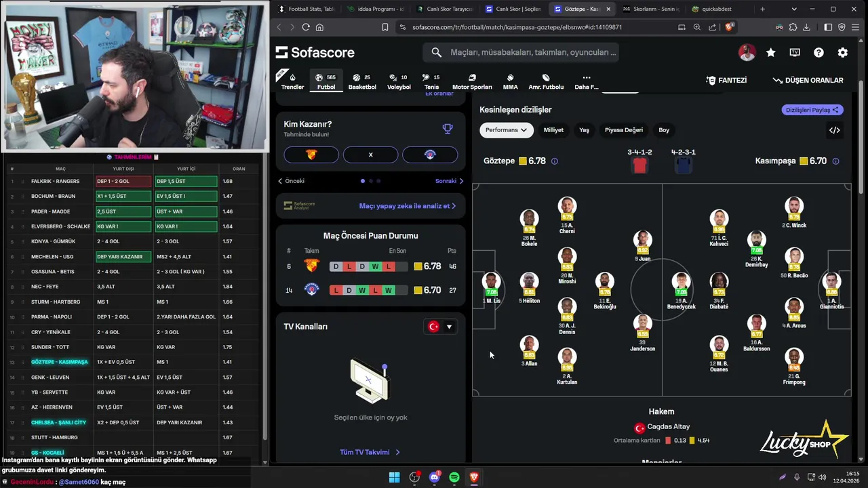Open player K. Demirbay on pitch
The height and width of the screenshot is (488, 868).
[756, 249]
